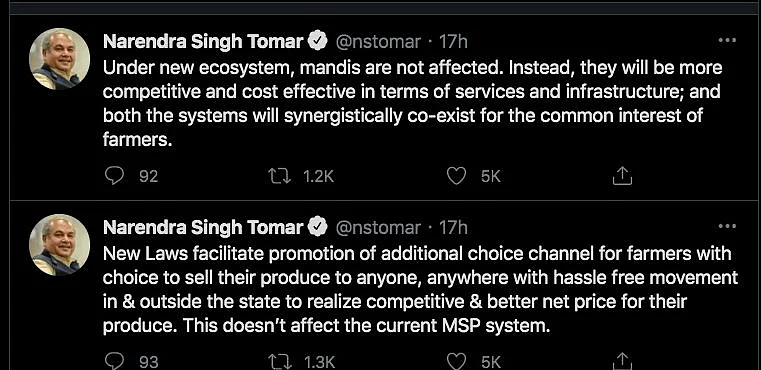Like the first tweet about mandis
Screen dimensions: 761x370
[456, 176]
